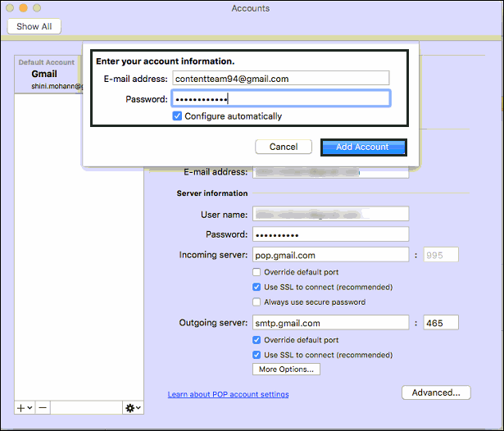Enable Override default port for incoming server

coord(257,272)
